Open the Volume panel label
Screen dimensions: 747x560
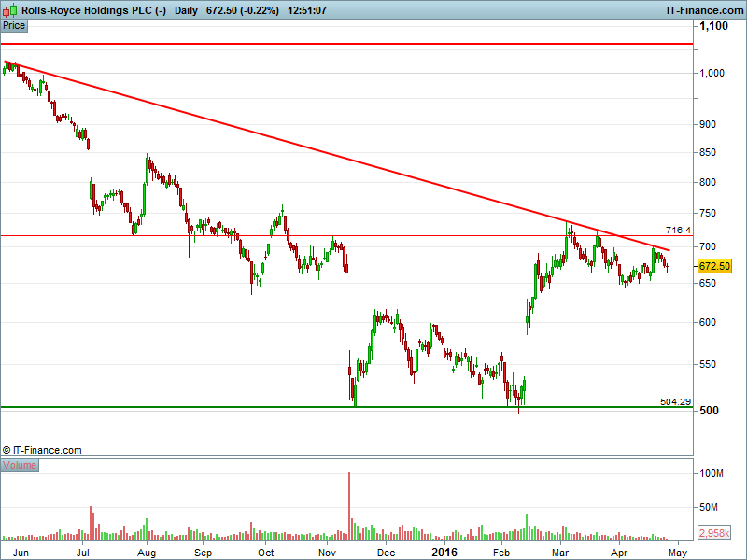(20, 465)
